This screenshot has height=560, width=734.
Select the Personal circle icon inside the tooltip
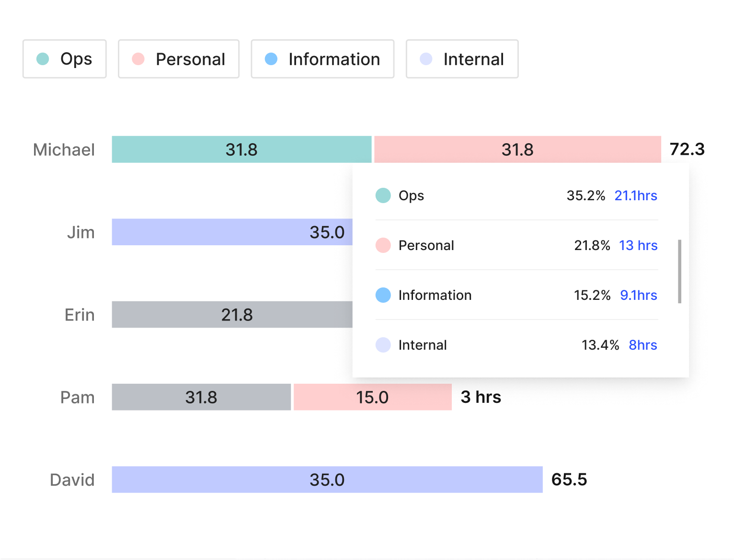383,245
